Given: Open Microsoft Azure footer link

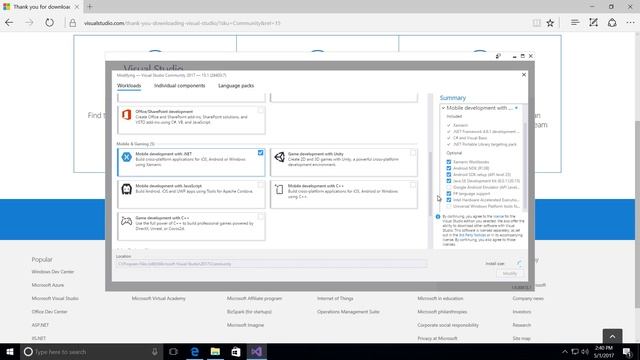Looking at the screenshot, I should pos(48,285).
